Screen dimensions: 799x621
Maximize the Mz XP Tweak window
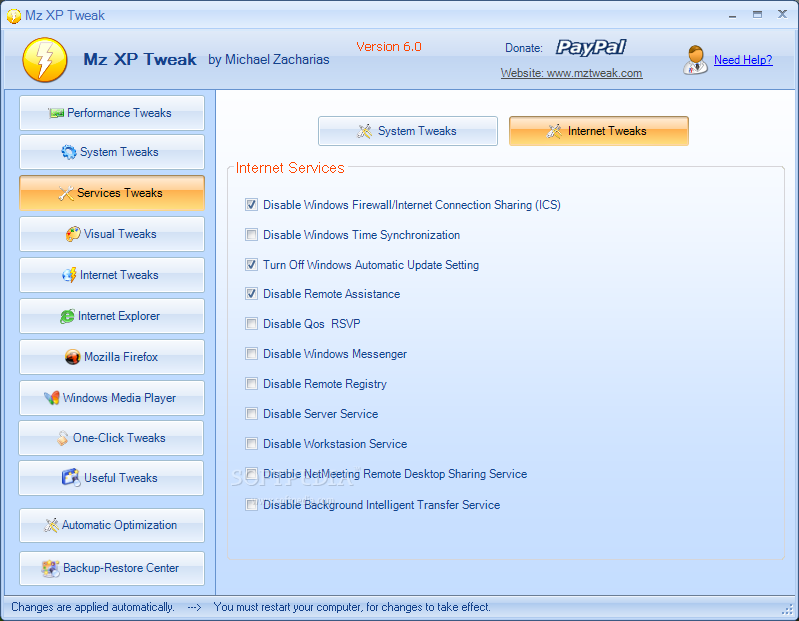coord(757,15)
